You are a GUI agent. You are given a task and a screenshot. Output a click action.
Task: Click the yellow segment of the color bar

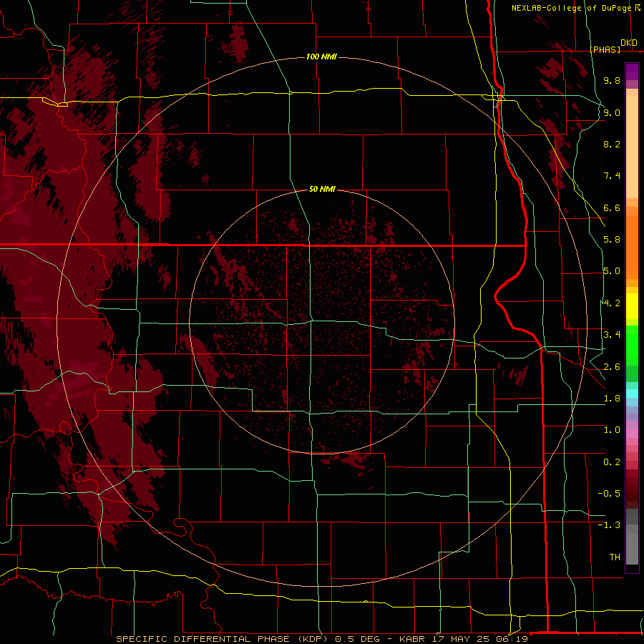point(632,306)
